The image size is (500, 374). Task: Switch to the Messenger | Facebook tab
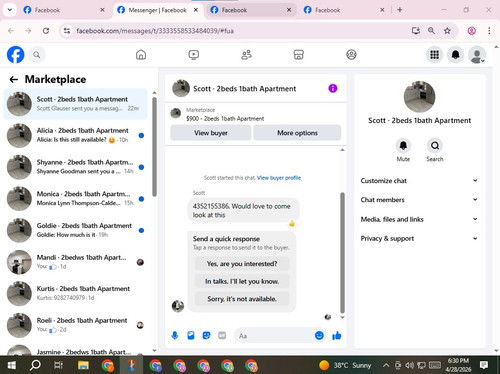click(157, 10)
